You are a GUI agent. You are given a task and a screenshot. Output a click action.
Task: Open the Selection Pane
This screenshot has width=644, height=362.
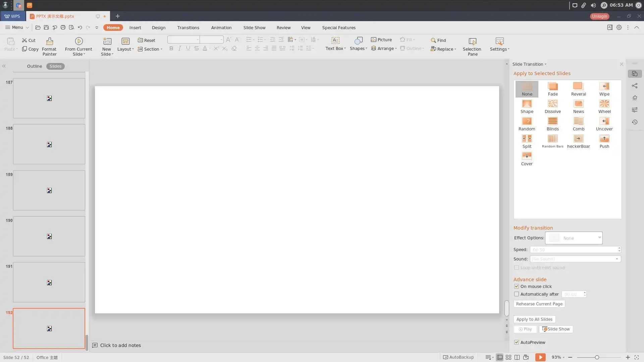point(472,46)
